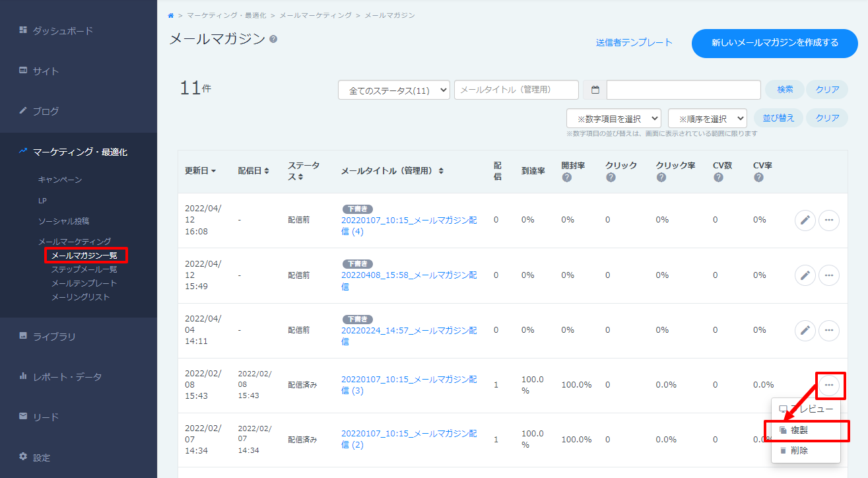
Task: Open 20220107_10:15_メールマガジン配信 (2) link
Action: pos(409,439)
